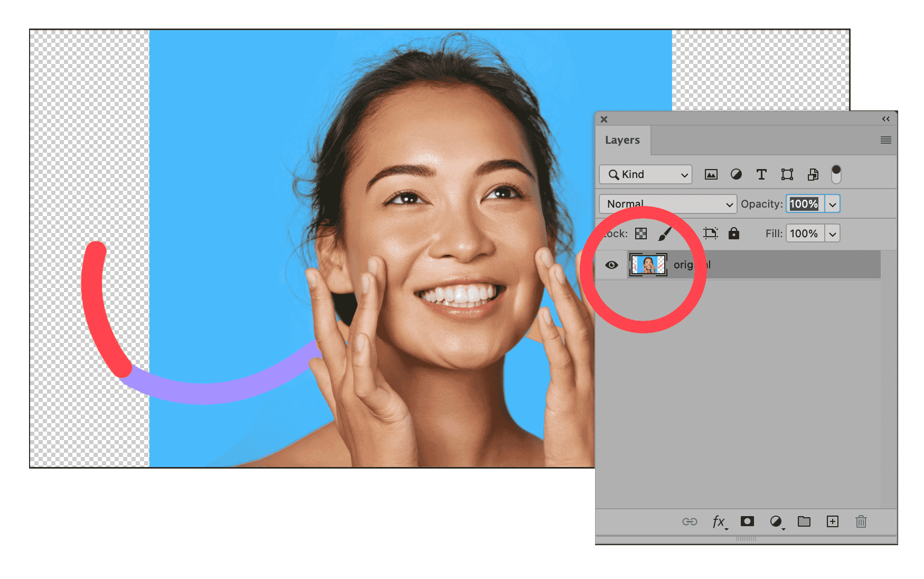Screen dimensions: 924x579
Task: Delete layer with trash icon
Action: pos(861,522)
